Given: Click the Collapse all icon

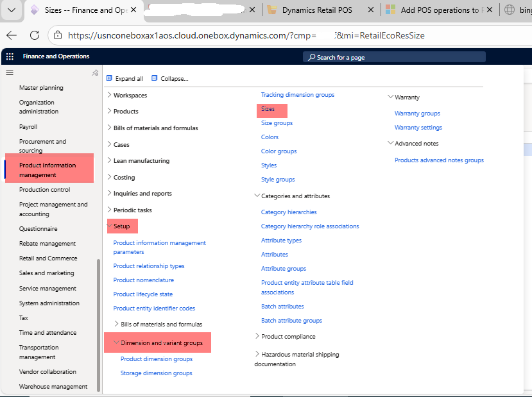Looking at the screenshot, I should (x=155, y=78).
